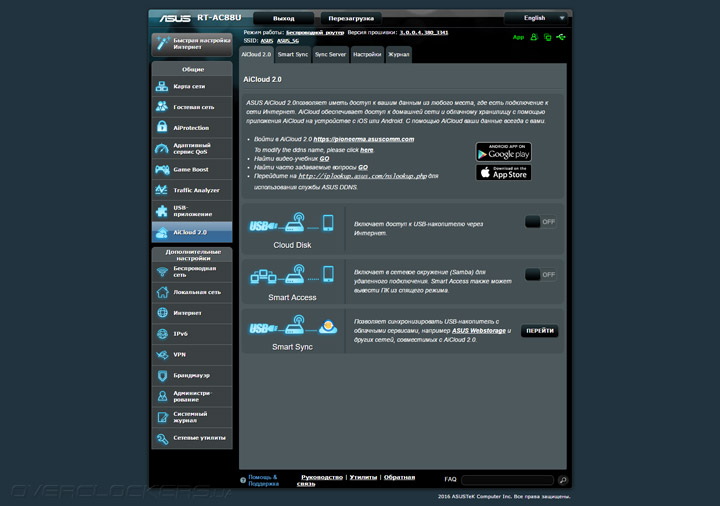The height and width of the screenshot is (506, 720).
Task: Select the AiCloud 2.0 cloud icon in sidebar
Action: (x=162, y=232)
